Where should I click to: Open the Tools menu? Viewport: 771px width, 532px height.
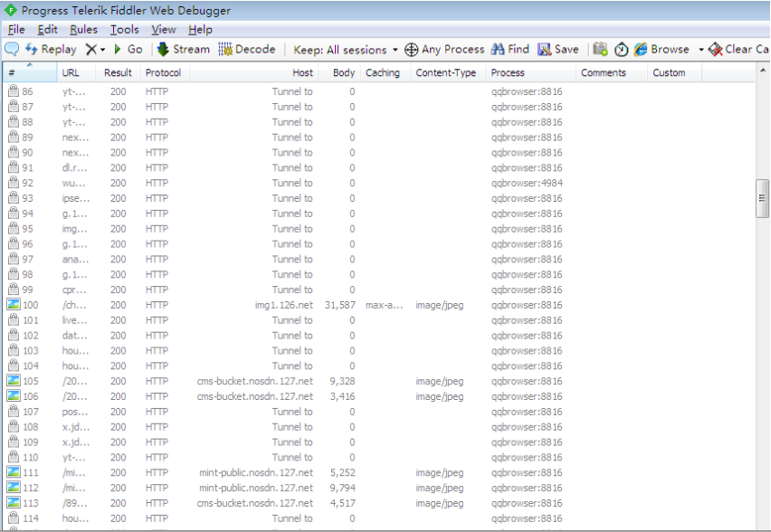124,29
